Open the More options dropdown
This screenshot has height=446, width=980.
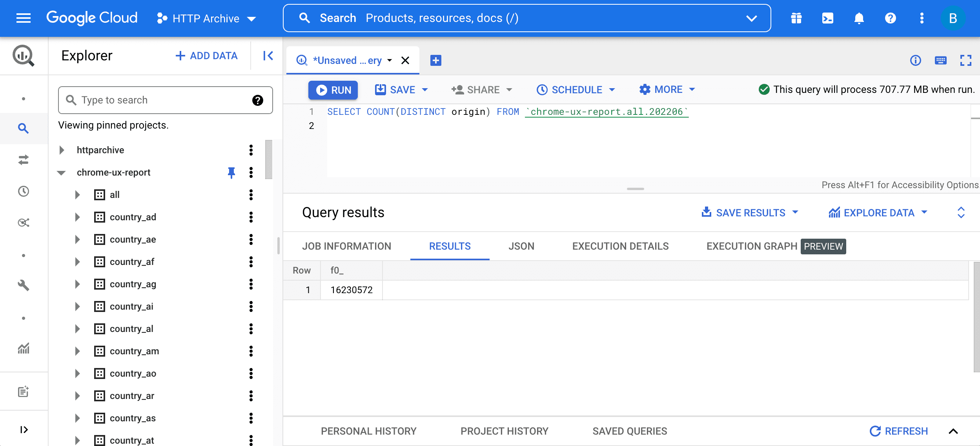pos(667,89)
